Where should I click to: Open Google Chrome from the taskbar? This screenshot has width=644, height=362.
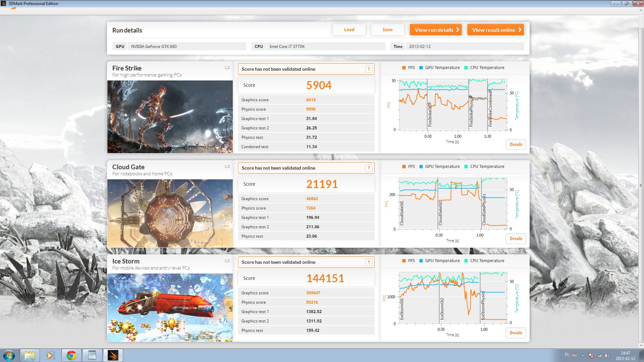pos(71,355)
